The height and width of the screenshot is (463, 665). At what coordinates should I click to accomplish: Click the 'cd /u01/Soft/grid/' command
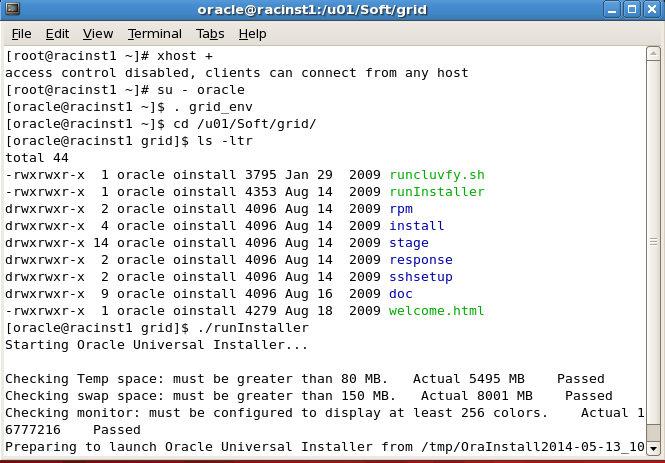coord(245,124)
